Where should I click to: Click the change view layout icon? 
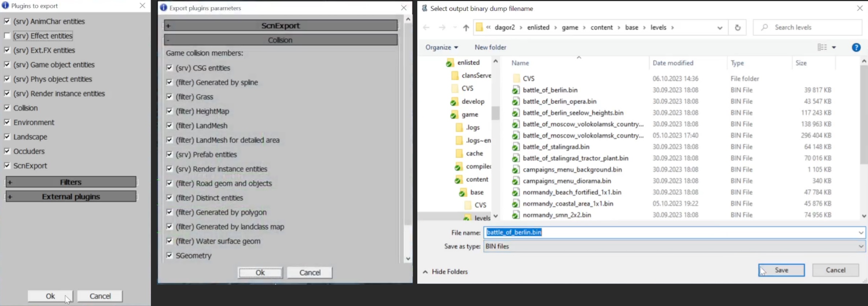tap(822, 47)
